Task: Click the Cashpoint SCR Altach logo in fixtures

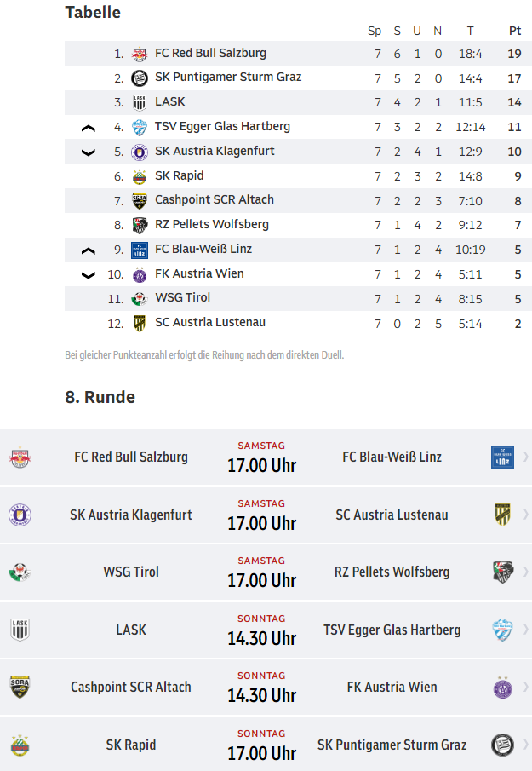Action: [x=20, y=687]
